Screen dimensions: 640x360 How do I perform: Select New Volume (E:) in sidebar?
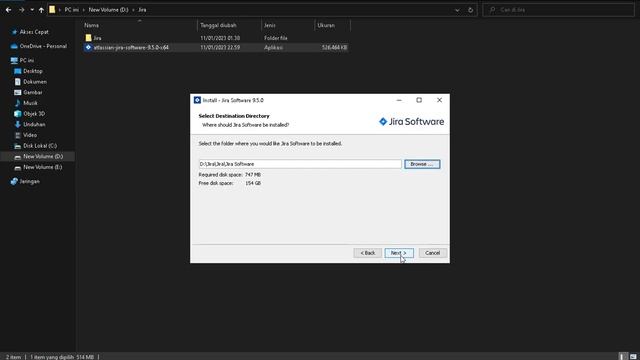pyautogui.click(x=42, y=167)
